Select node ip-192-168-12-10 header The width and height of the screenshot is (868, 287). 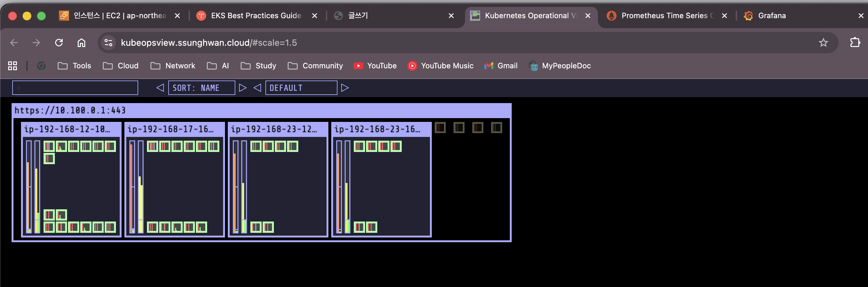[x=71, y=129]
